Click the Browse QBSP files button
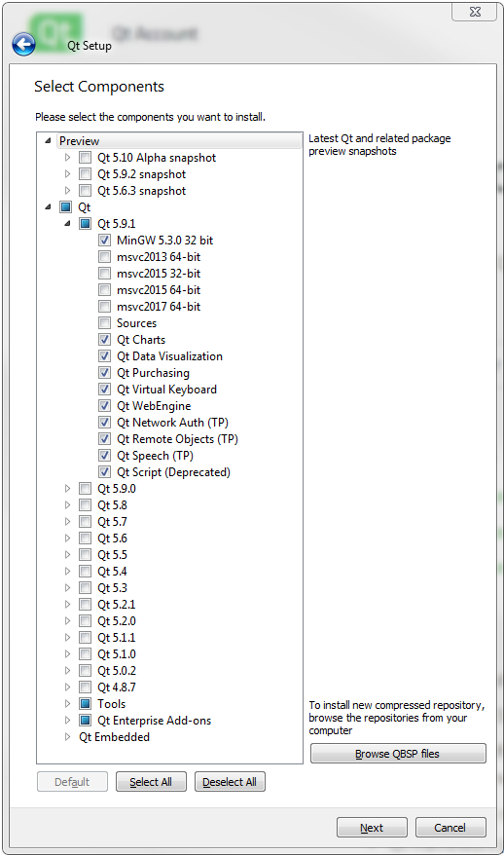The height and width of the screenshot is (855, 504). coord(398,754)
